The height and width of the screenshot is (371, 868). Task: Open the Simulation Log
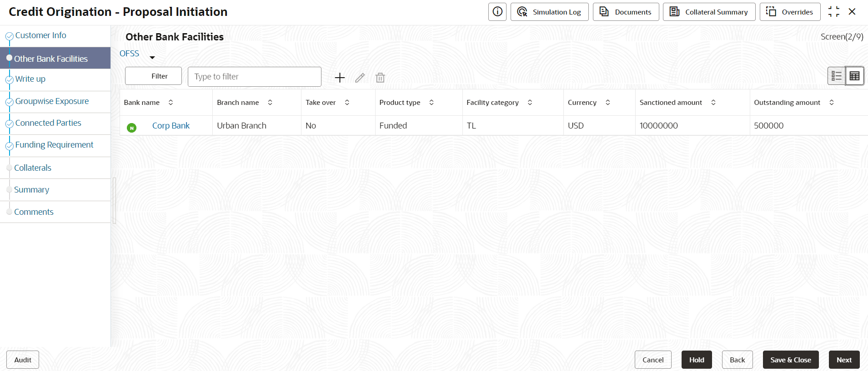[549, 12]
